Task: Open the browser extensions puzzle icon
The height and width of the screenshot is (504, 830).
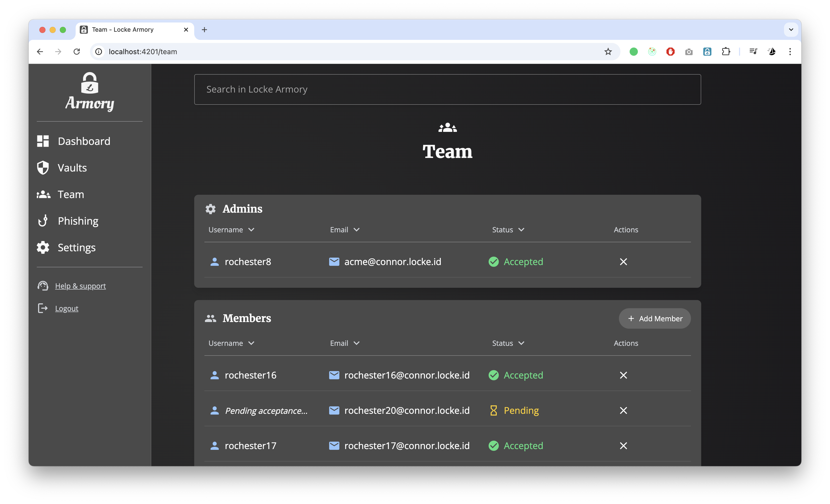Action: pos(725,52)
